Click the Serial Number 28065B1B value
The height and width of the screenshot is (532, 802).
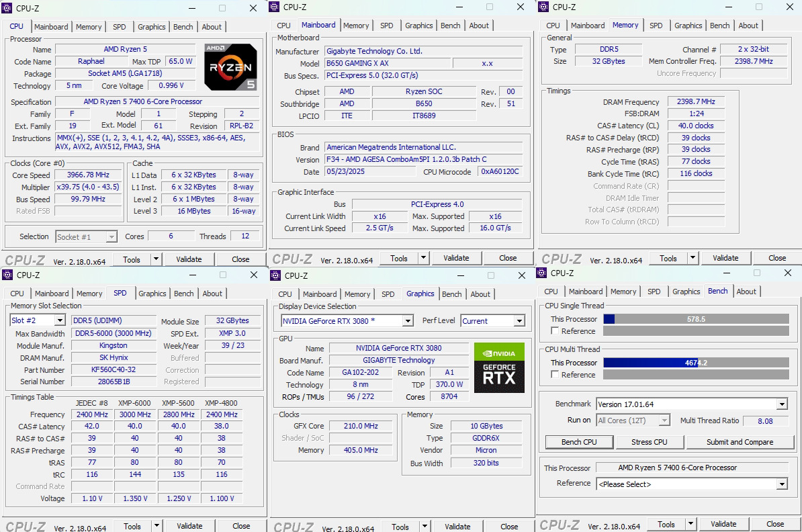pyautogui.click(x=114, y=381)
